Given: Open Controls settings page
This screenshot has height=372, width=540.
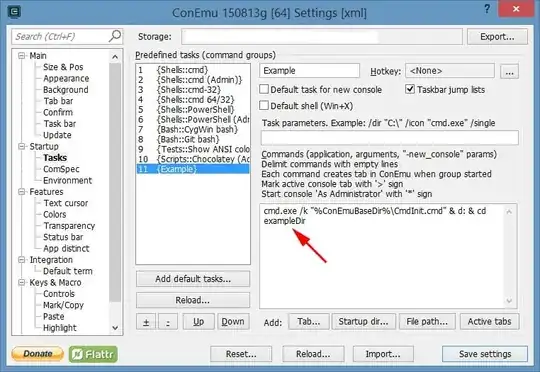Looking at the screenshot, I should click(59, 294).
